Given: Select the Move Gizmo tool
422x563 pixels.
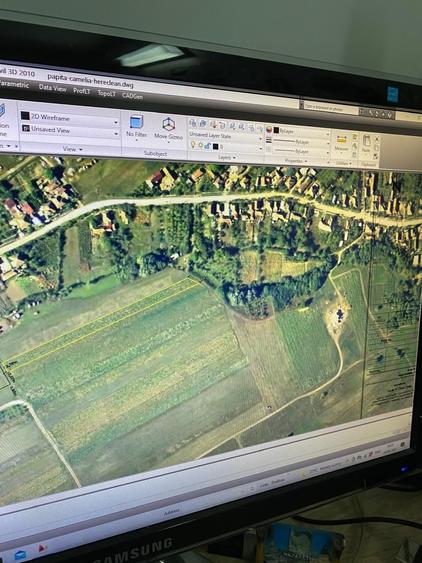Looking at the screenshot, I should (x=168, y=124).
